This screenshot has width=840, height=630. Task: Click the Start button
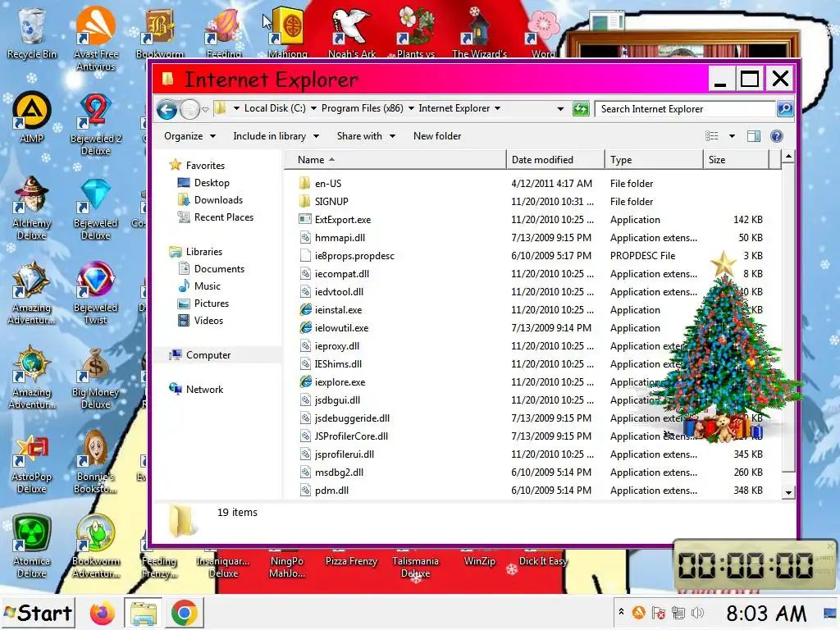coord(38,613)
